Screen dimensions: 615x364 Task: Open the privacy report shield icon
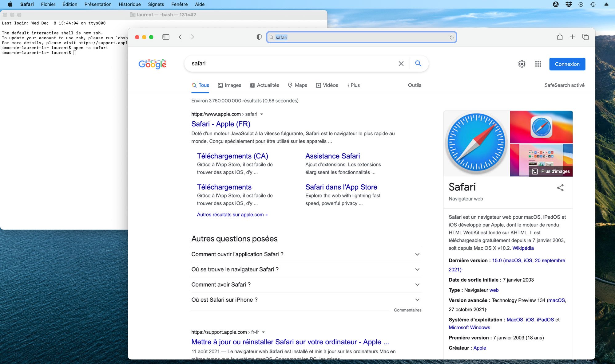259,37
